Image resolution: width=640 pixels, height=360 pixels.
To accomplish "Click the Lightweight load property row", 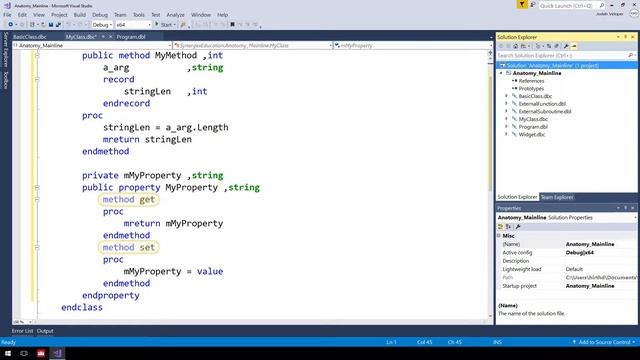I will tap(567, 269).
